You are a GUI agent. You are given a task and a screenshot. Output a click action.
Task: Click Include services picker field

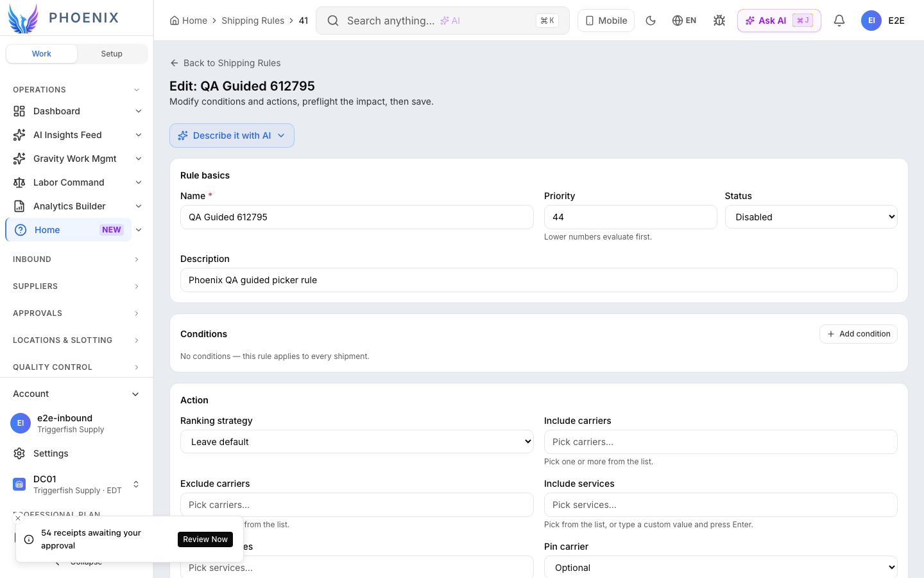[x=721, y=505]
